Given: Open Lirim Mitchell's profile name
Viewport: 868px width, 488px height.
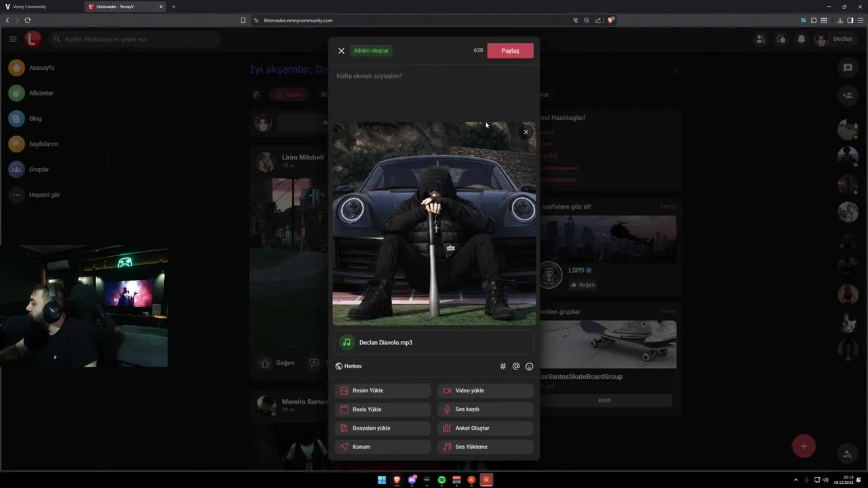Looking at the screenshot, I should 302,157.
